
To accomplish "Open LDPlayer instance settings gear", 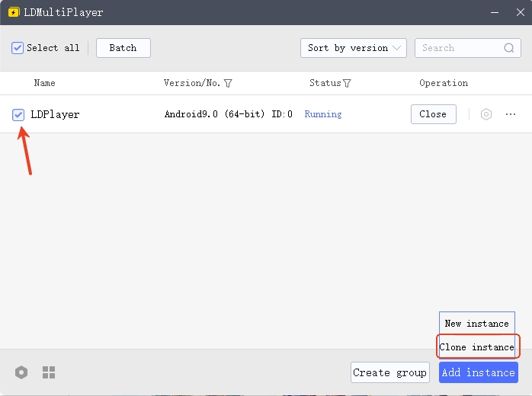I will 486,114.
